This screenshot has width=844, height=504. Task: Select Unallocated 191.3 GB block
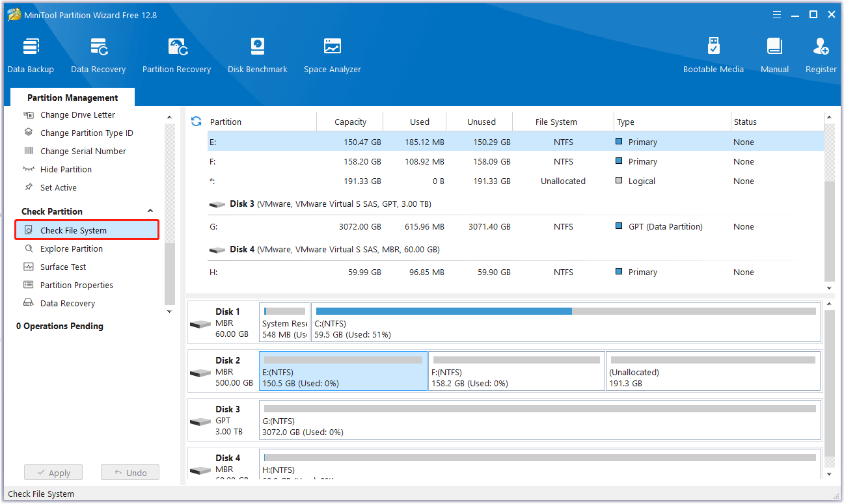coord(713,371)
